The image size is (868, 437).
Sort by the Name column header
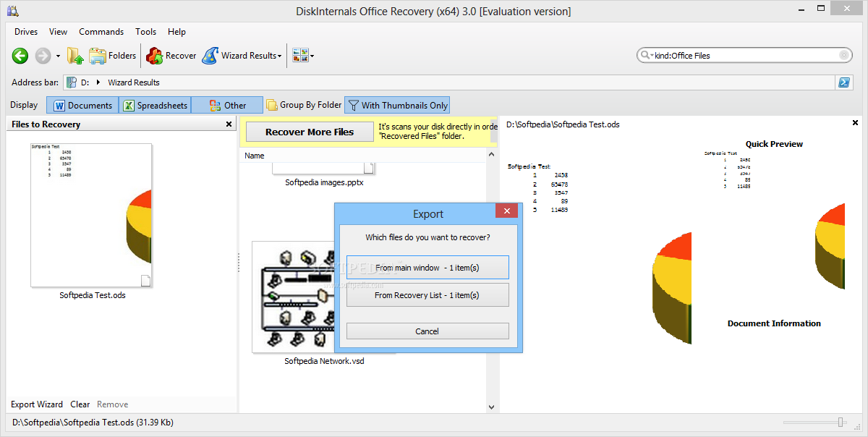click(255, 156)
